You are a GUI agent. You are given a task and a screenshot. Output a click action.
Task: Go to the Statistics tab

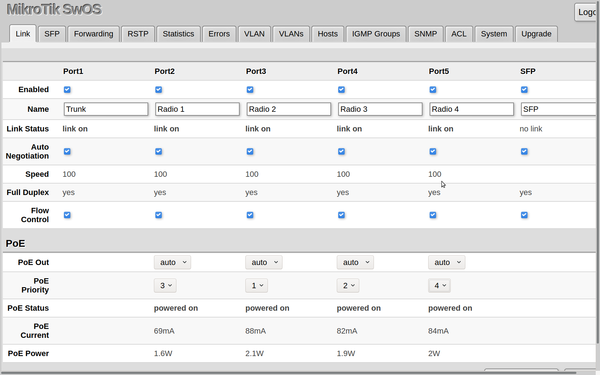(x=178, y=34)
